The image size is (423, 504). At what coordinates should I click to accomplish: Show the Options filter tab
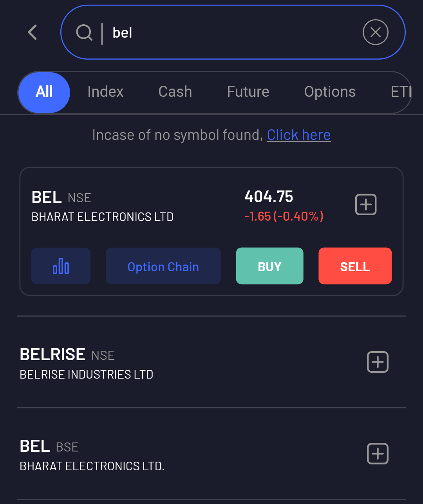(330, 92)
